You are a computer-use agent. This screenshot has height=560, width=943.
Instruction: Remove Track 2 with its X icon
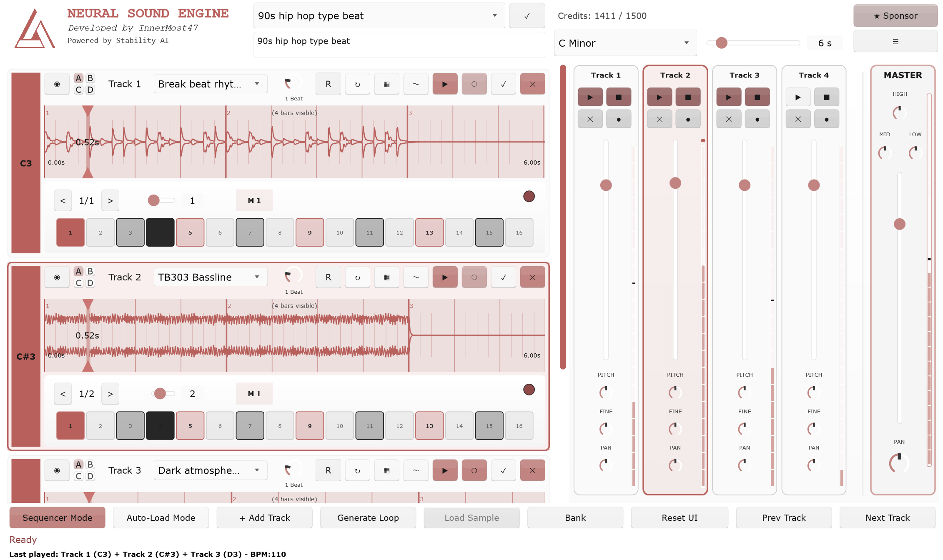pyautogui.click(x=532, y=277)
